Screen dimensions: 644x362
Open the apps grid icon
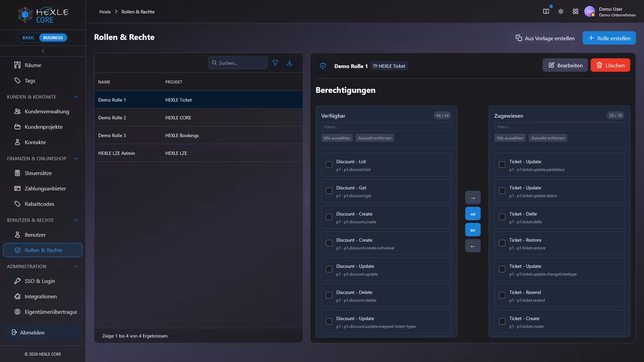click(576, 11)
